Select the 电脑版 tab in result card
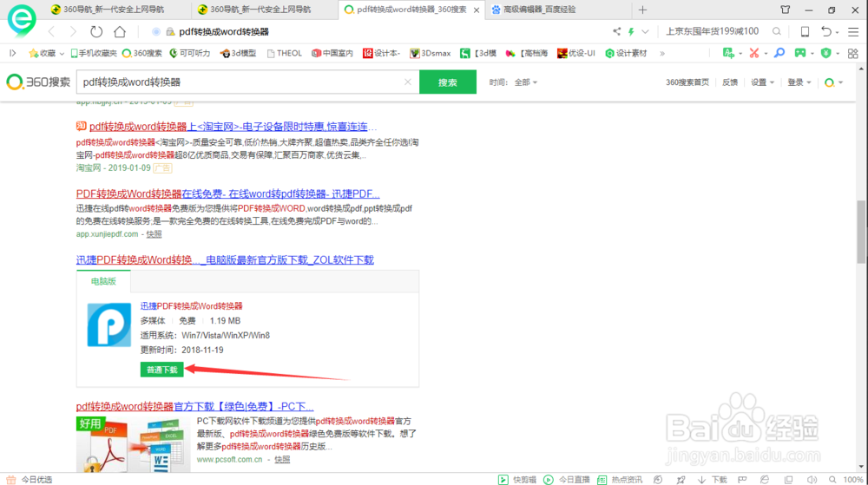This screenshot has width=868, height=485. pos(103,281)
